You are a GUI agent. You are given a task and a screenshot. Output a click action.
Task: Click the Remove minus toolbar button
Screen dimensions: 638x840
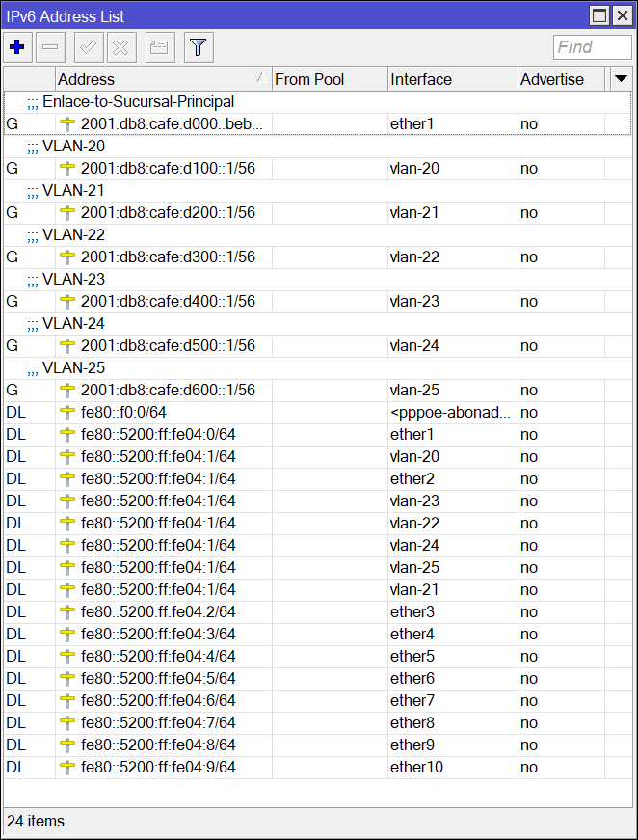52,46
